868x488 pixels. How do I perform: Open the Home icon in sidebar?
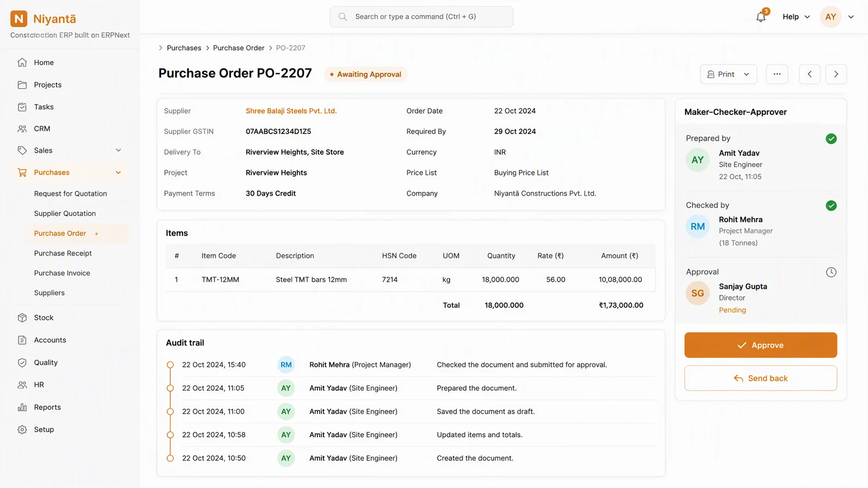22,62
